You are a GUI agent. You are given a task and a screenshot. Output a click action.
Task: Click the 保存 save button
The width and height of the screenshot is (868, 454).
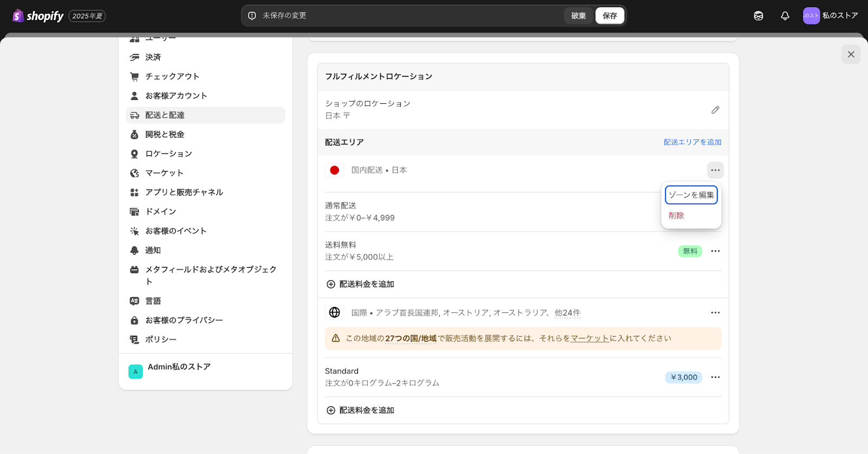coord(610,16)
